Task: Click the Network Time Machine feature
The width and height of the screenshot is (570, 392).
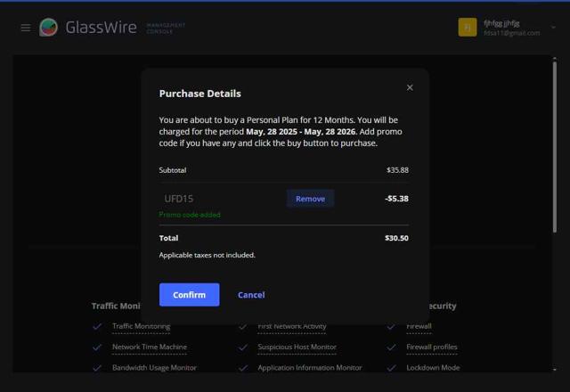Action: click(x=150, y=347)
